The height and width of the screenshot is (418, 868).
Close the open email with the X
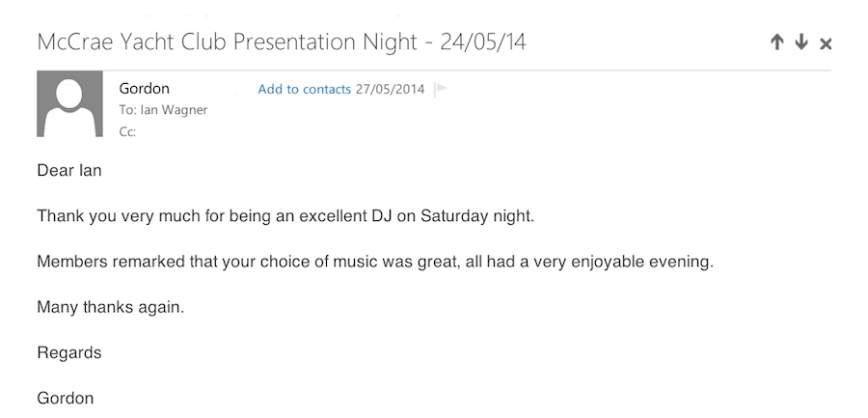click(826, 43)
